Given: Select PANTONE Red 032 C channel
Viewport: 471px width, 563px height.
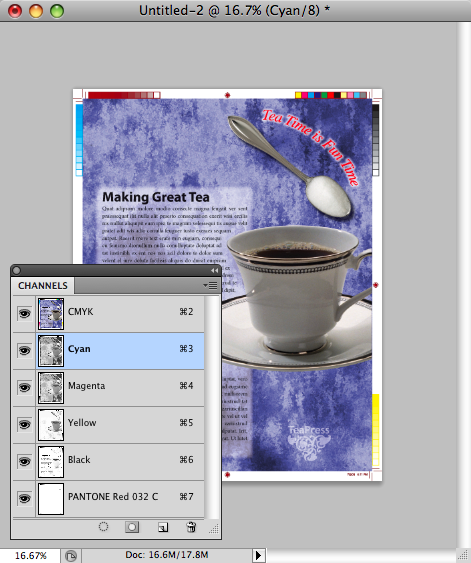Looking at the screenshot, I should click(120, 499).
